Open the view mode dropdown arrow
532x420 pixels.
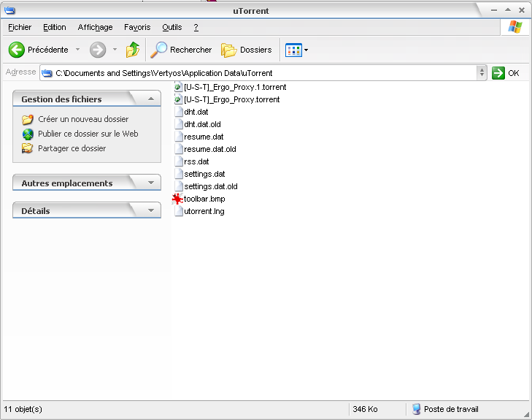(x=306, y=50)
